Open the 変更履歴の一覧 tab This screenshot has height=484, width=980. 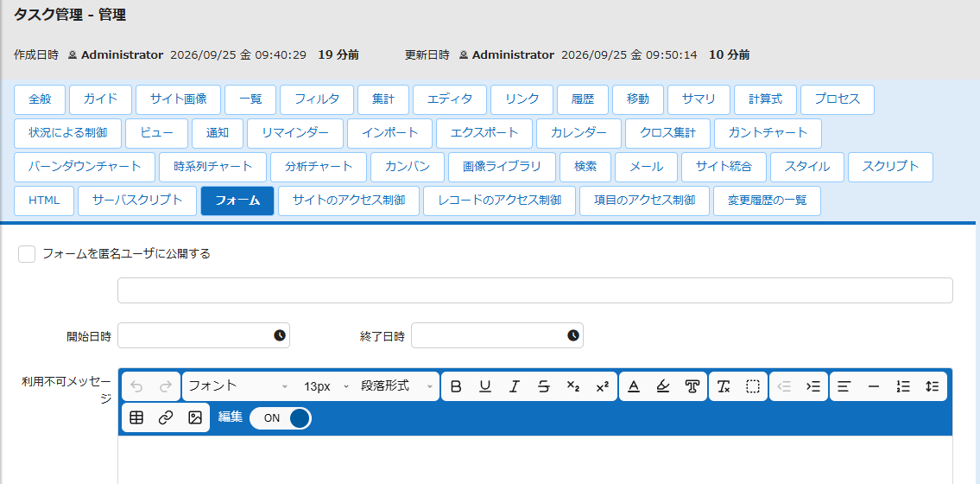click(768, 201)
